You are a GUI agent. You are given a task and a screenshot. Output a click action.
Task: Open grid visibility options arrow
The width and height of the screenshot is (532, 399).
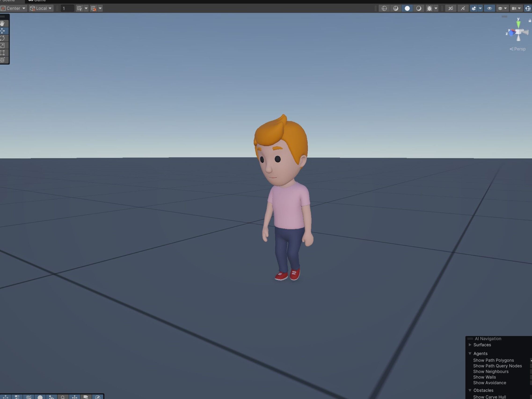[x=86, y=8]
